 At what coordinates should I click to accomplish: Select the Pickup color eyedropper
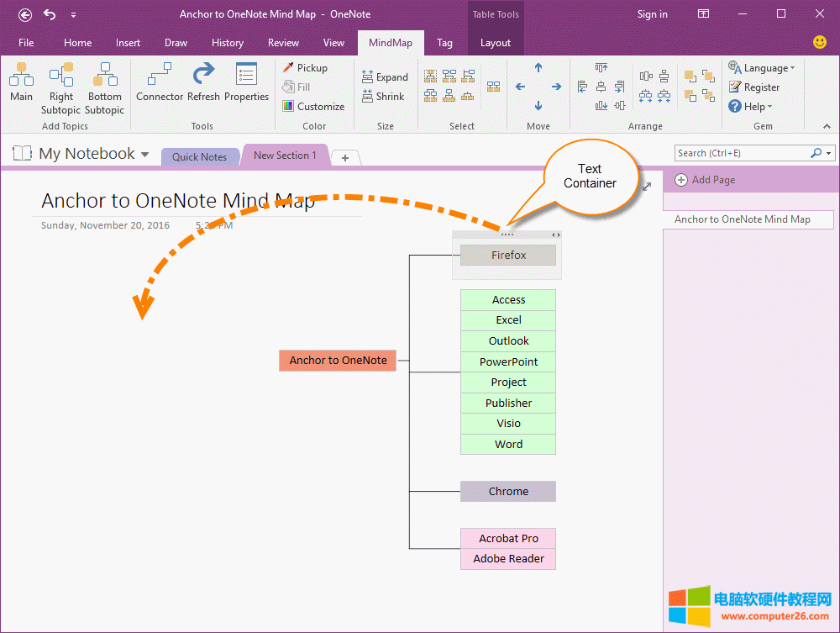305,68
